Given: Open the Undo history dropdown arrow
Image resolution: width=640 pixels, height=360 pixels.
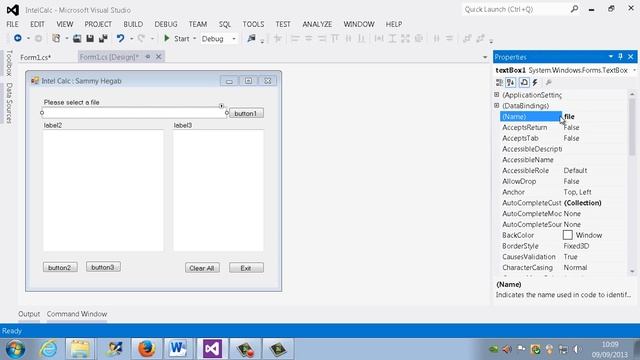Looking at the screenshot, I should pos(131,39).
